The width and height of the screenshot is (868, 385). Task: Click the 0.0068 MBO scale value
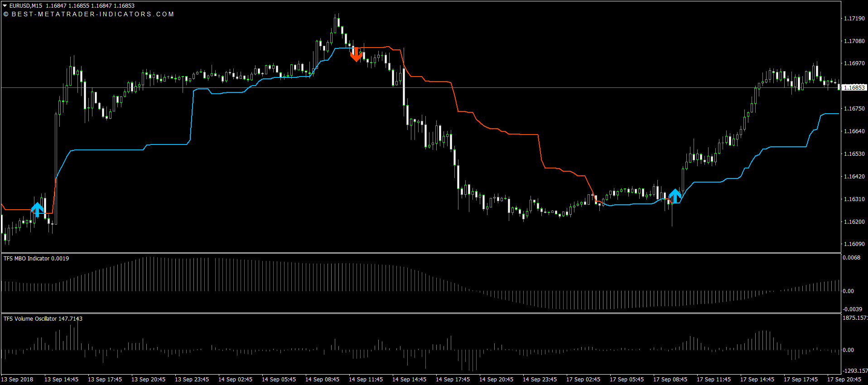pyautogui.click(x=851, y=258)
